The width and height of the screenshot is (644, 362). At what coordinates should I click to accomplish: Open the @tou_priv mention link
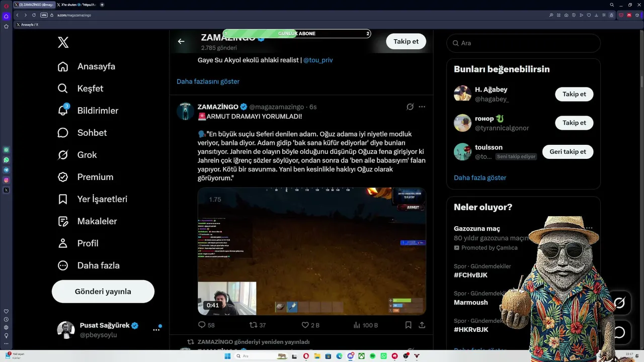(318, 60)
